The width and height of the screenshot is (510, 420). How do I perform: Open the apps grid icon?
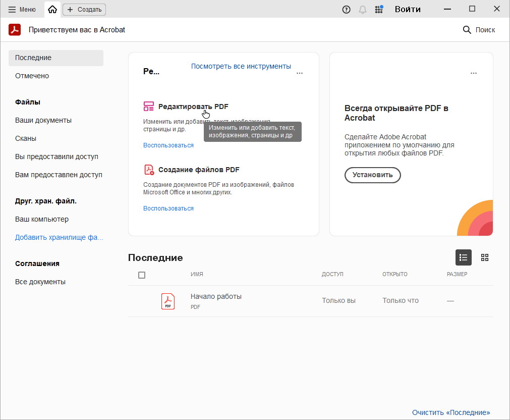pos(379,10)
